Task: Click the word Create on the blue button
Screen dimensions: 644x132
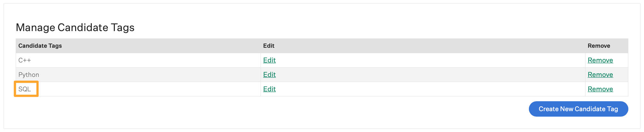Action: 548,109
